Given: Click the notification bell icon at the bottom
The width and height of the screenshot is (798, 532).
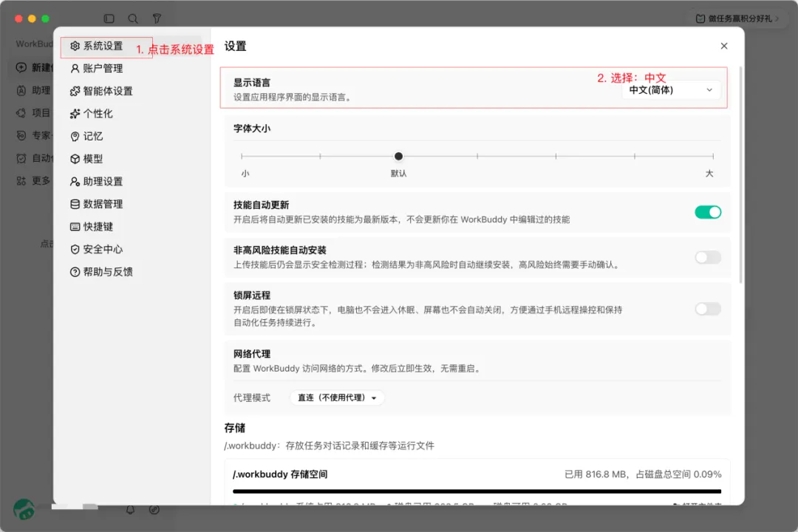Looking at the screenshot, I should [130, 510].
